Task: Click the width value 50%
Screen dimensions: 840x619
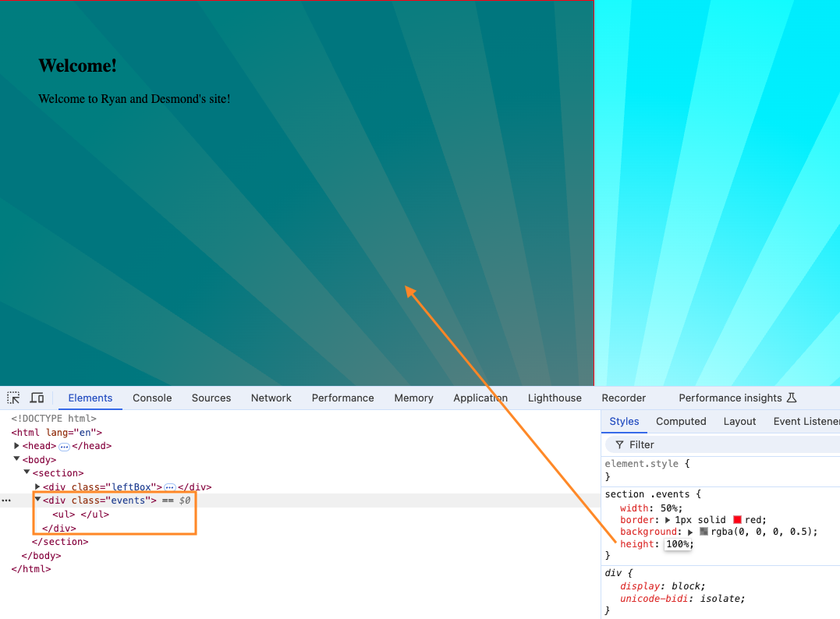Action: click(669, 508)
